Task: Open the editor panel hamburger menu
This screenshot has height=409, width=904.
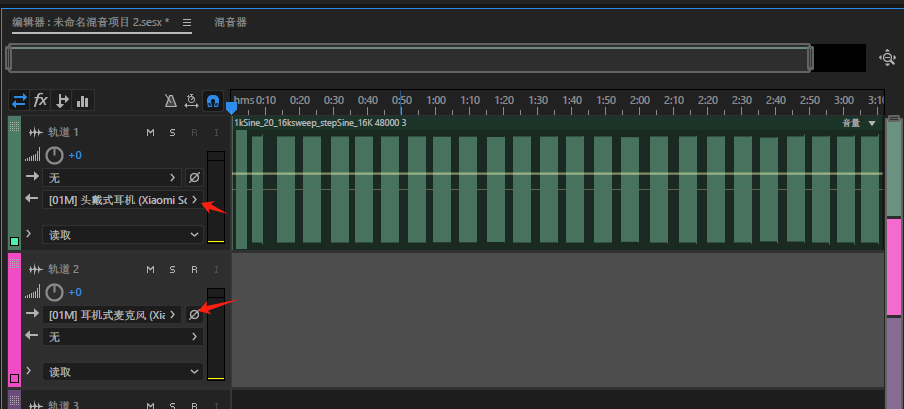Action: click(187, 22)
